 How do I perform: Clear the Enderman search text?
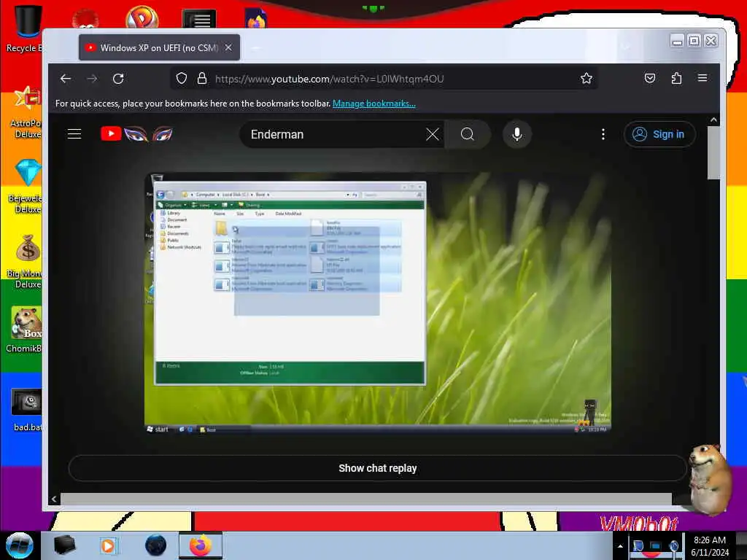(x=432, y=134)
